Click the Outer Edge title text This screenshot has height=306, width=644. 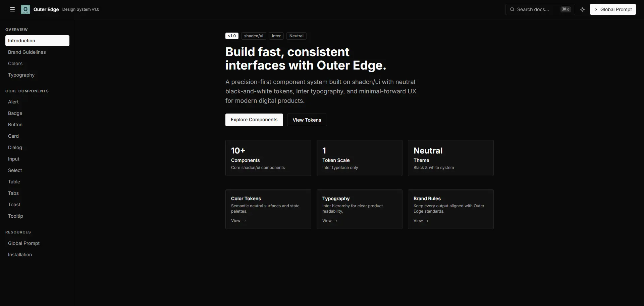click(46, 9)
